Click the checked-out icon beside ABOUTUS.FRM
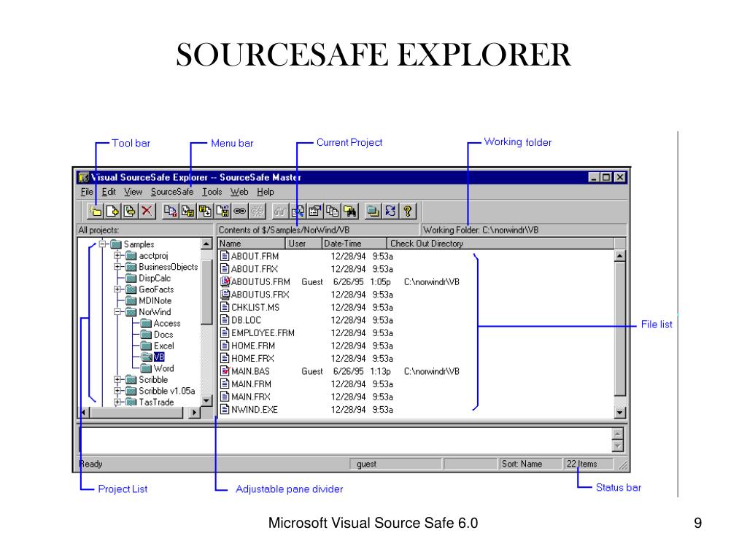 tap(225, 281)
